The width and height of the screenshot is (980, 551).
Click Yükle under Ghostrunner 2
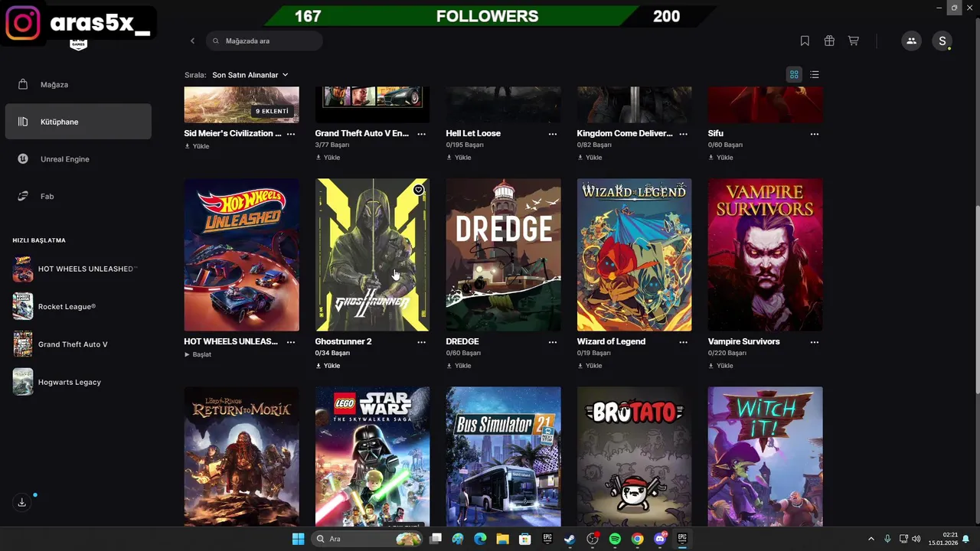[328, 366]
